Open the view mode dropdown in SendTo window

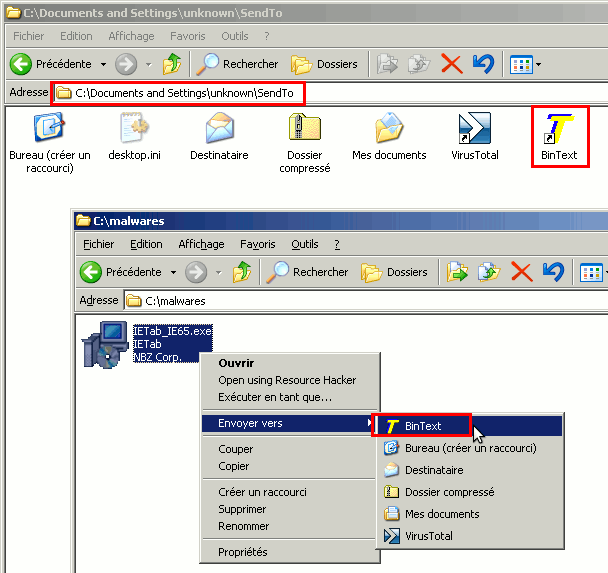click(538, 64)
